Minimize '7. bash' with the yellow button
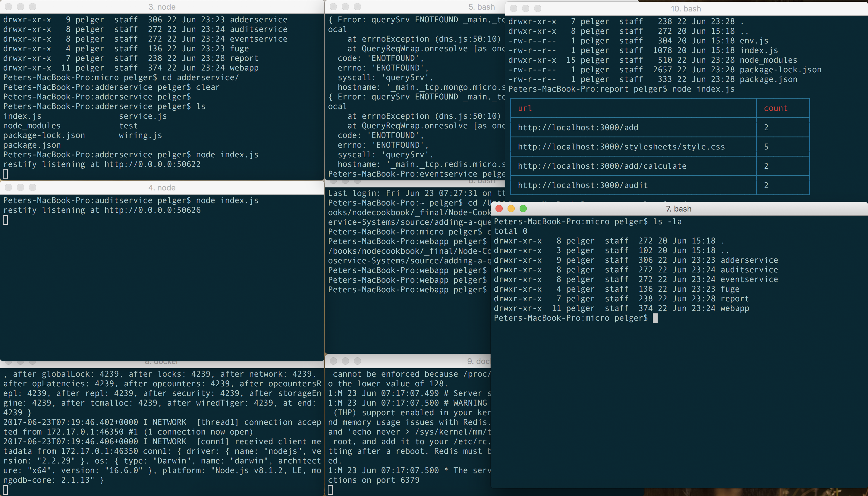Viewport: 868px width, 496px height. tap(511, 209)
